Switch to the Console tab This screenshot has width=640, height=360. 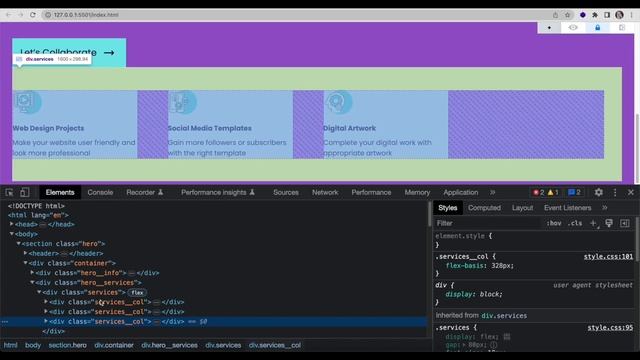pyautogui.click(x=100, y=192)
